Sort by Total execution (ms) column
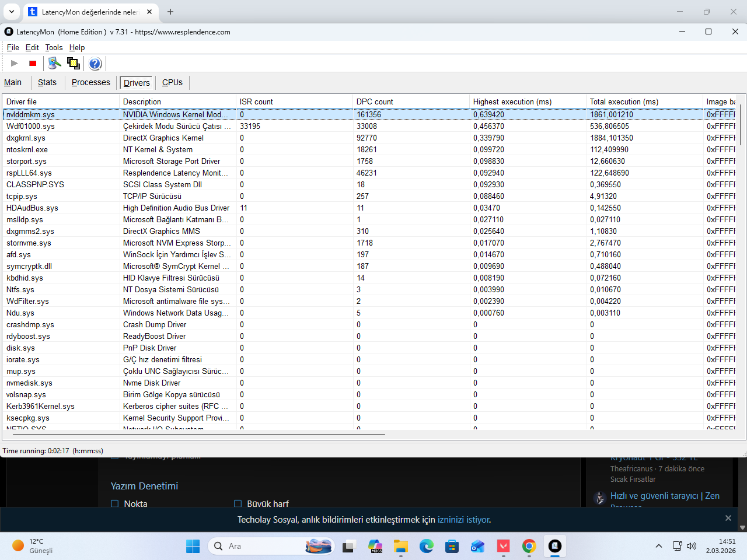 644,101
